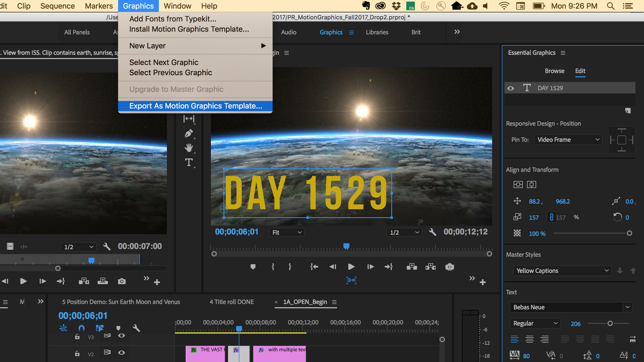644x362 pixels.
Task: Select the Graphics menu in menu bar
Action: (x=138, y=5)
